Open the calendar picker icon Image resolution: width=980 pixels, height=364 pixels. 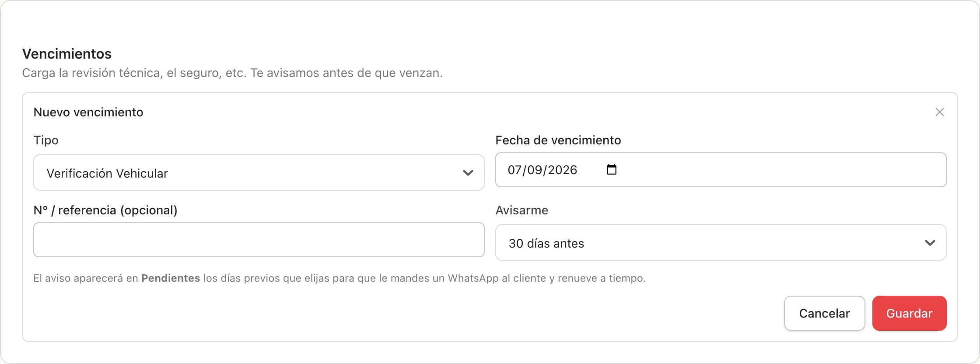pyautogui.click(x=611, y=169)
